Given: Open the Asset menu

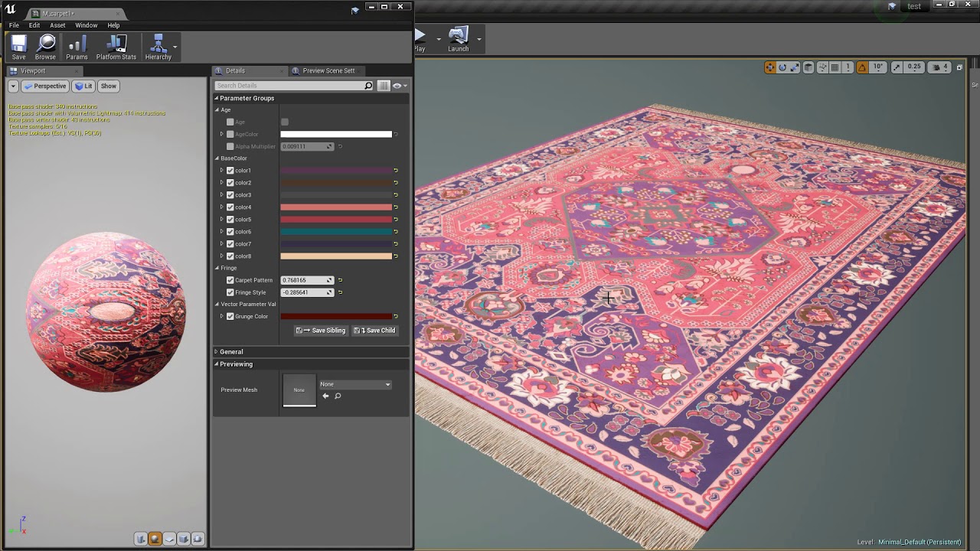Looking at the screenshot, I should (x=57, y=25).
